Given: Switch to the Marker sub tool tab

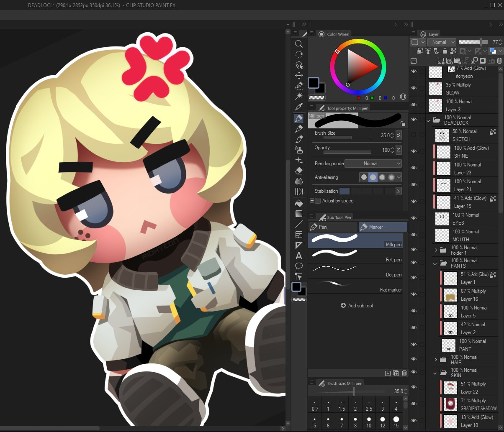Looking at the screenshot, I should point(382,227).
